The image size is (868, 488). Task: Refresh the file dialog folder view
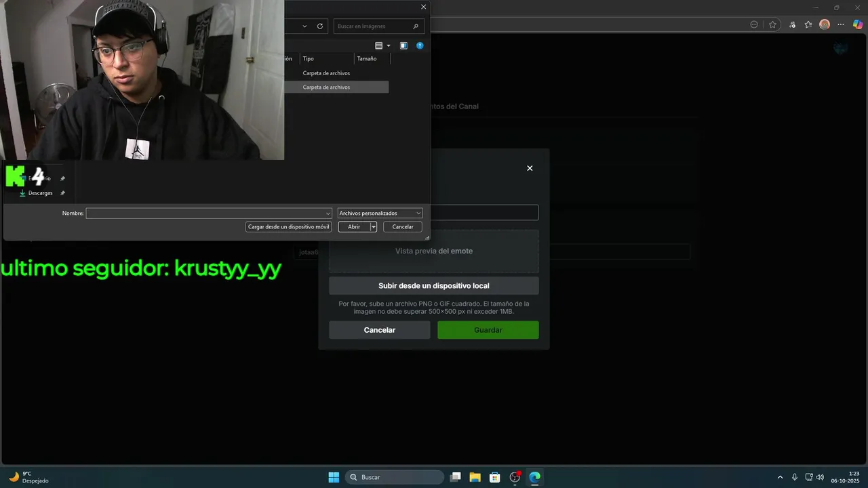(320, 26)
